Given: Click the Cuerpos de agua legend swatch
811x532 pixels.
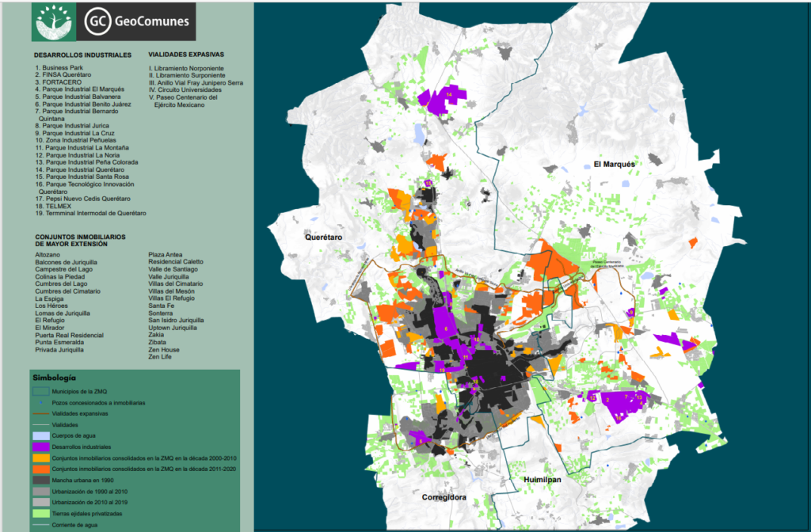Looking at the screenshot, I should click(x=41, y=435).
